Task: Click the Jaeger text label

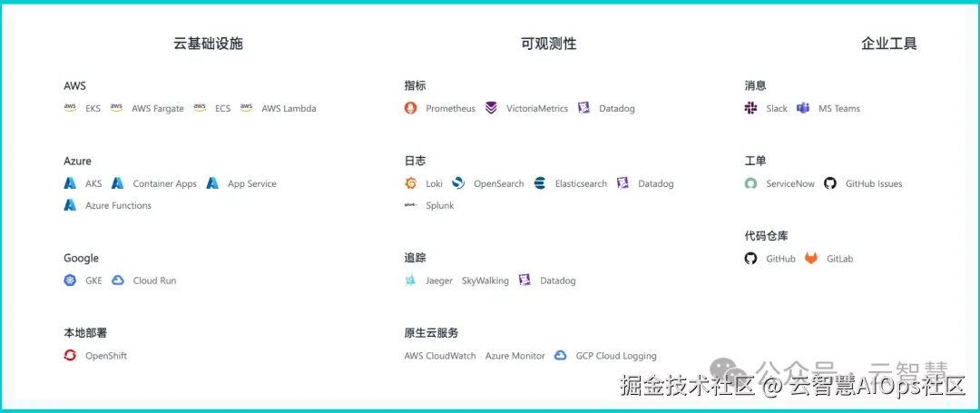Action: [439, 280]
